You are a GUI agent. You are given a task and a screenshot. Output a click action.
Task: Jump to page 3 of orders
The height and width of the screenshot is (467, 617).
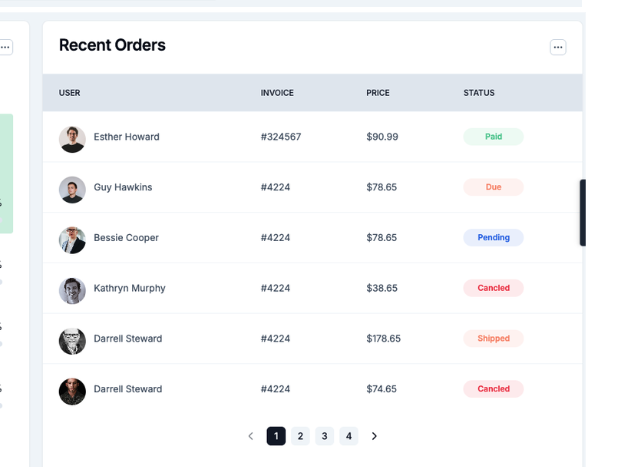[x=324, y=436]
